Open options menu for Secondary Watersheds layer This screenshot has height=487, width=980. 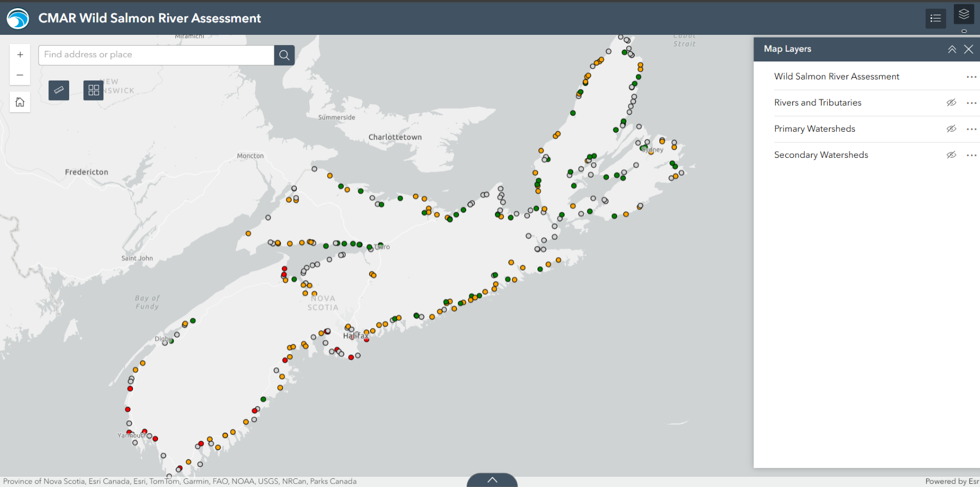click(x=971, y=155)
